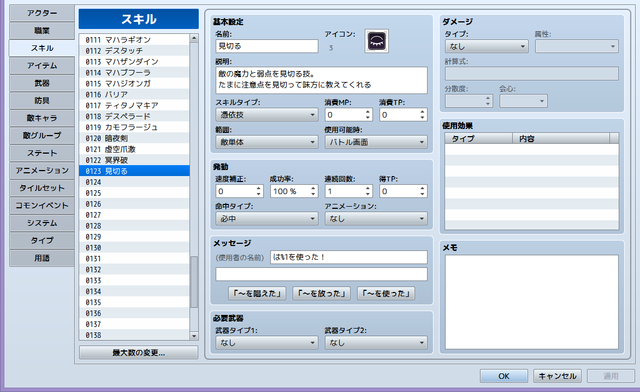The image size is (640, 392).
Task: Open the アニメーション dropdown in 発動
Action: coord(376,219)
